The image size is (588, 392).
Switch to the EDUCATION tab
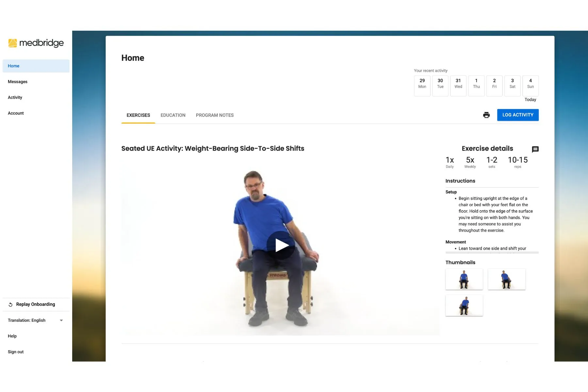[x=173, y=115]
